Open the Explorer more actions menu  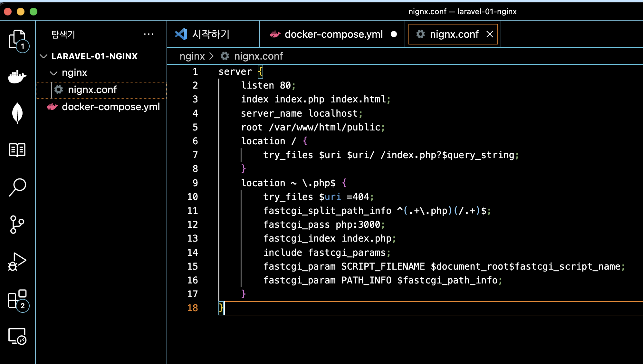pyautogui.click(x=149, y=34)
